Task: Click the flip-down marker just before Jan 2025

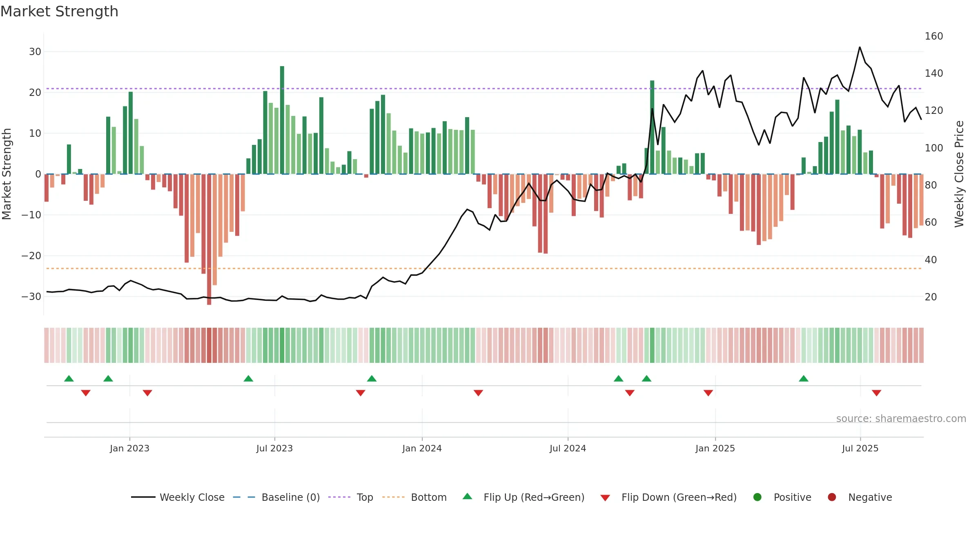Action: pos(708,393)
